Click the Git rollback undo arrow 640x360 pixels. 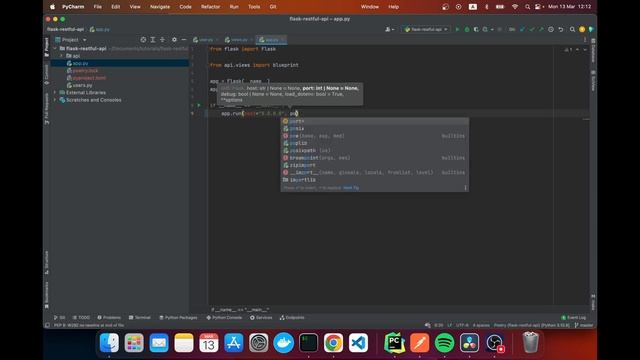pos(561,29)
